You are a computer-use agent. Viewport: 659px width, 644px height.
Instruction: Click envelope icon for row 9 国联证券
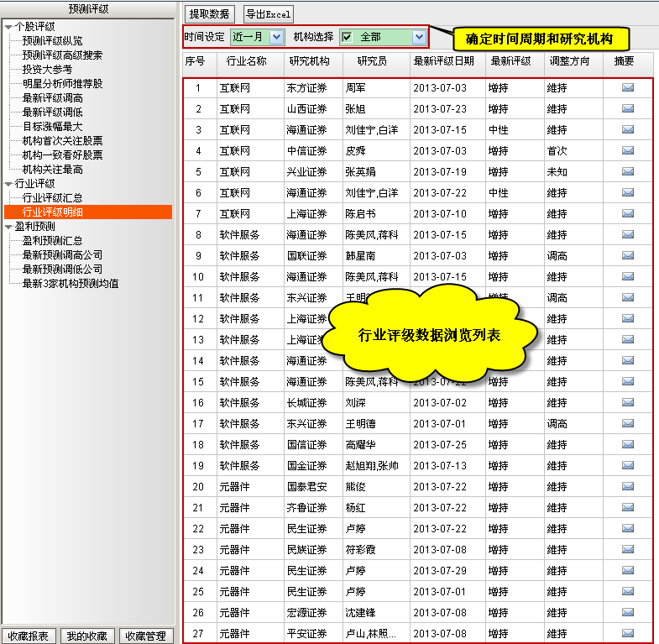(x=627, y=255)
